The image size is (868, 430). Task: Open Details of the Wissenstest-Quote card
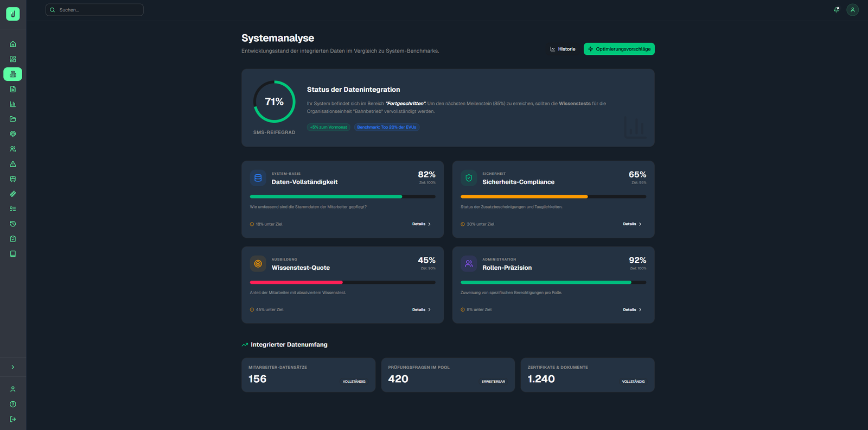pyautogui.click(x=421, y=309)
